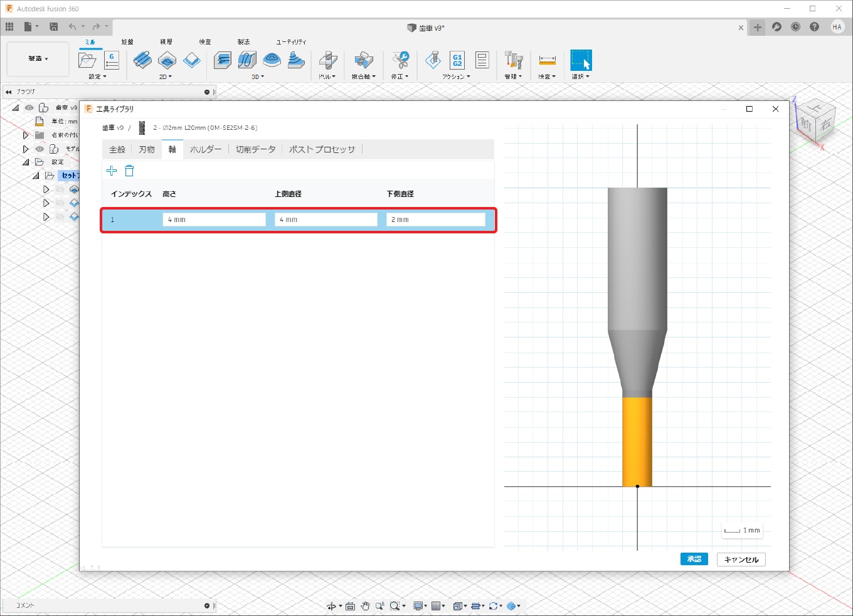Switch to the 切削データ tab

[255, 149]
